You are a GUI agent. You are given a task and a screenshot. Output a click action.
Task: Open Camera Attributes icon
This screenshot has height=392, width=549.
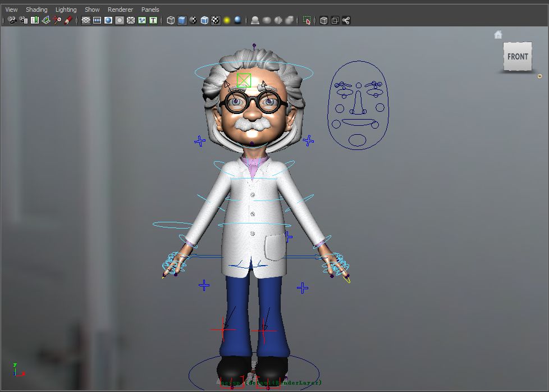[x=24, y=20]
